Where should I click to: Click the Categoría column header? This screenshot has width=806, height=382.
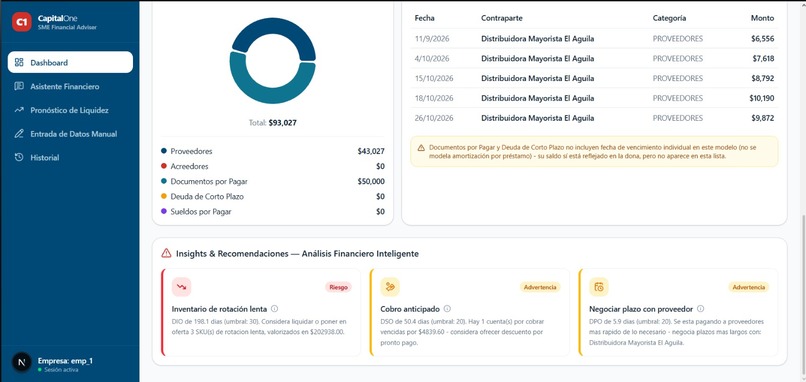[669, 18]
